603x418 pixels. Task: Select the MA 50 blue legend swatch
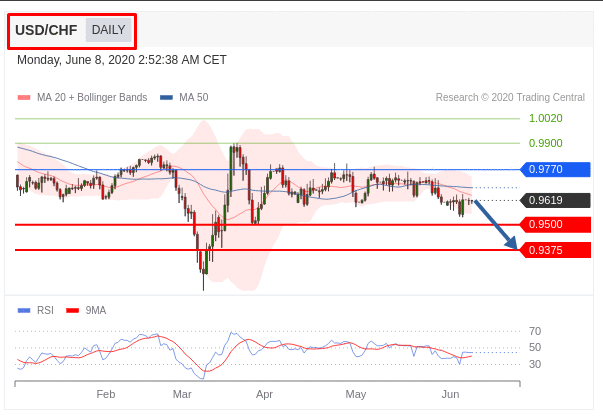166,98
